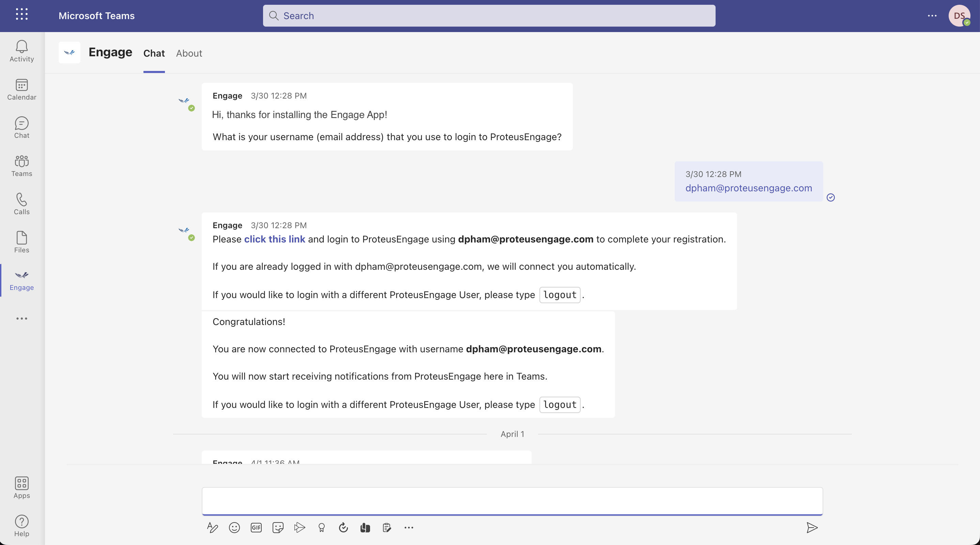Viewport: 980px width, 545px height.
Task: Open the Activity bell in the sidebar
Action: coord(22,51)
